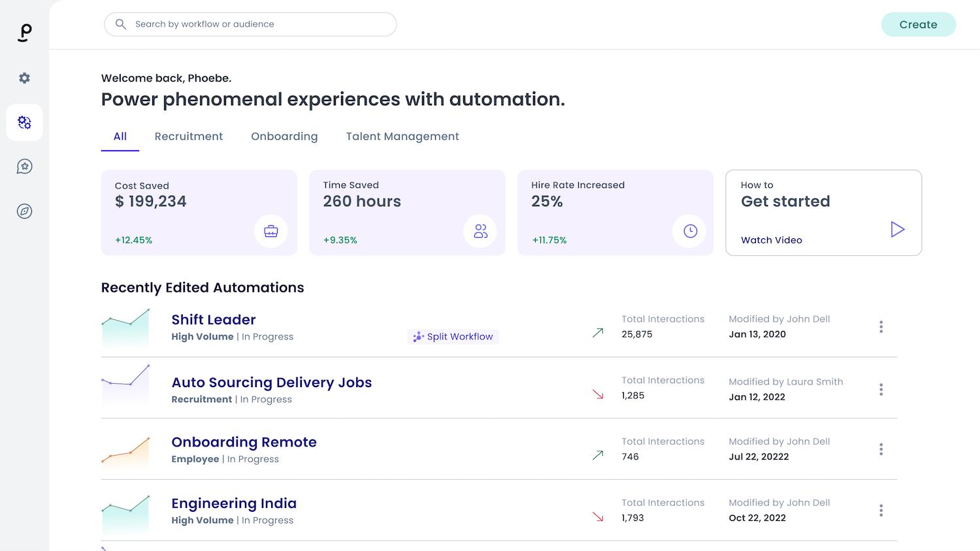Click the people icon on Time Saved card

click(x=480, y=231)
